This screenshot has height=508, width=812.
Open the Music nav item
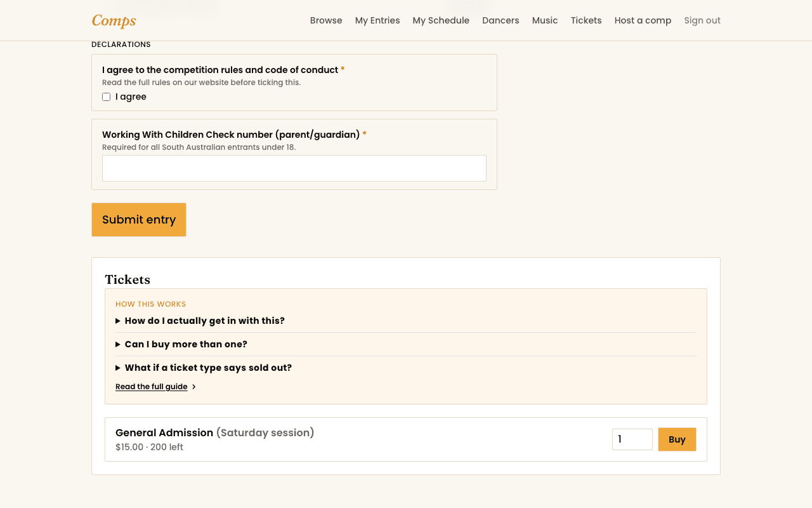pyautogui.click(x=545, y=20)
